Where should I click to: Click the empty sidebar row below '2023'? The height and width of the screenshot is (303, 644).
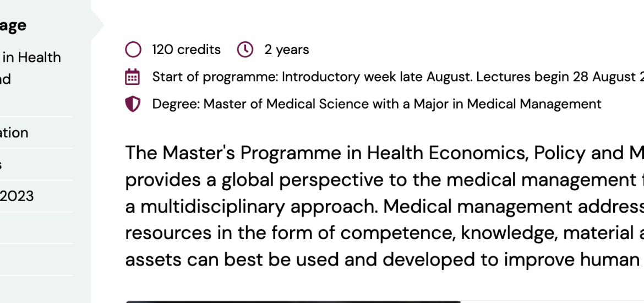pos(36,228)
